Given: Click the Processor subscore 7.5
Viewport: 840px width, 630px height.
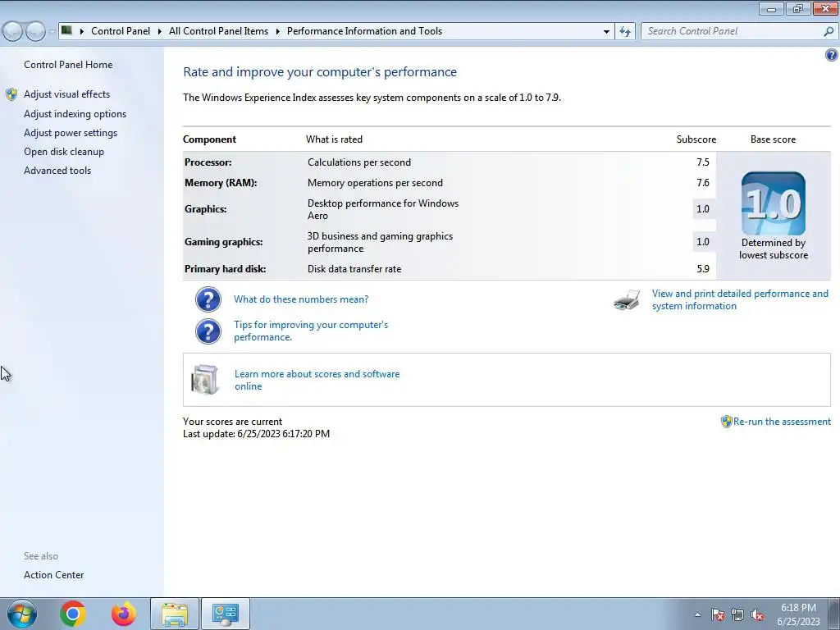Looking at the screenshot, I should point(703,162).
